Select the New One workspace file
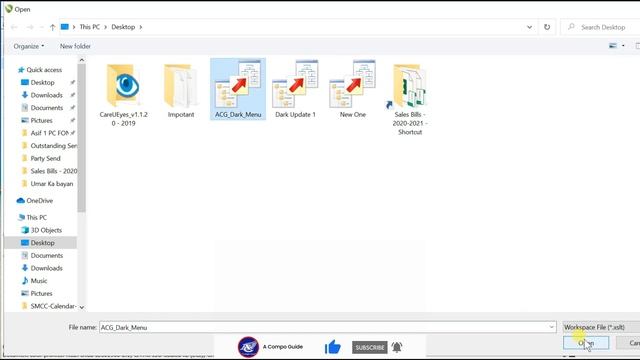 [353, 89]
